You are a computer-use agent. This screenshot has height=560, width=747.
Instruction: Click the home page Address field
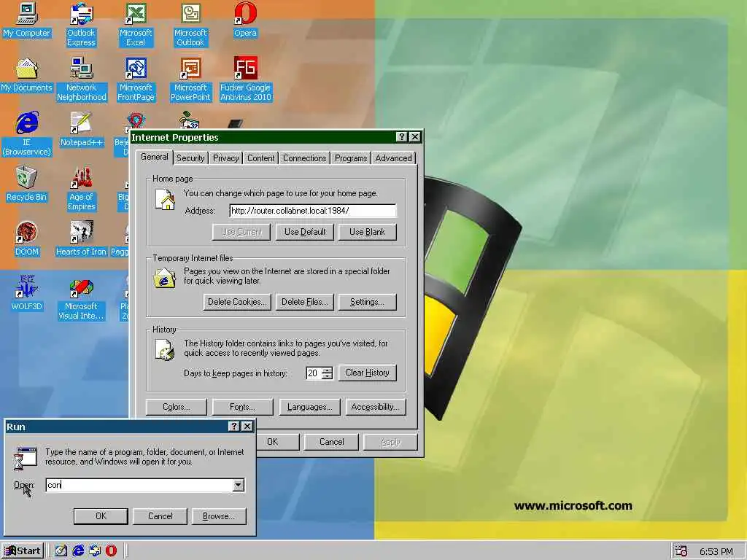coord(312,211)
